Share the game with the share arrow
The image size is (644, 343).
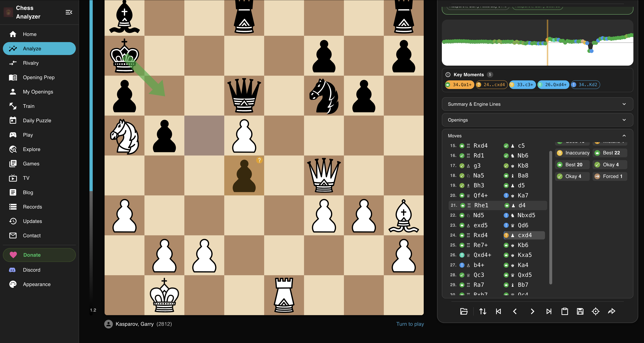point(612,312)
